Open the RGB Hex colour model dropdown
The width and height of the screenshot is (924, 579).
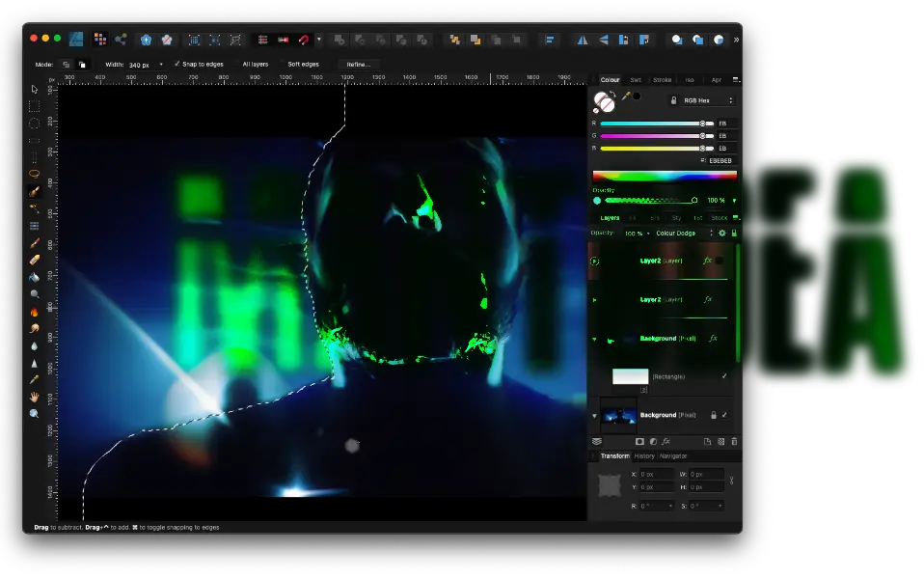707,100
